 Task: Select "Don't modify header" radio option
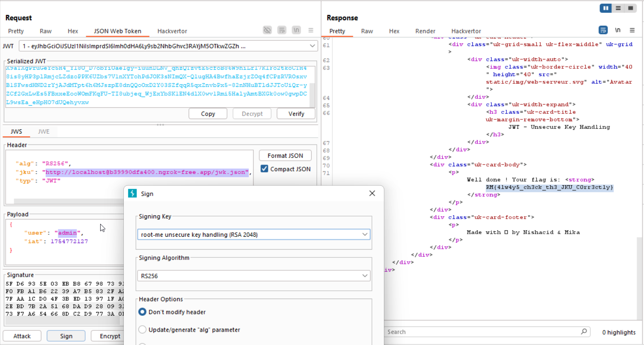coord(142,312)
